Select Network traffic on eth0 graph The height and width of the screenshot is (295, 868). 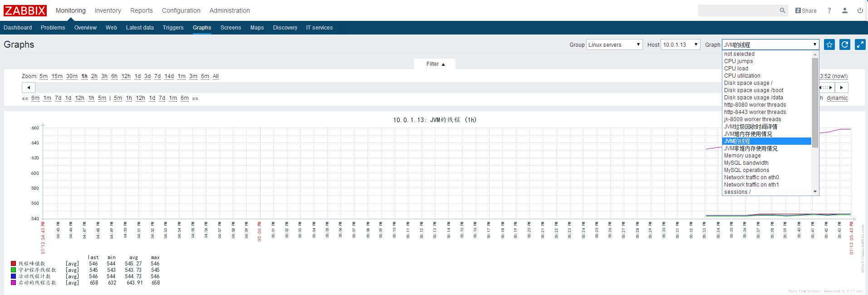pos(767,177)
